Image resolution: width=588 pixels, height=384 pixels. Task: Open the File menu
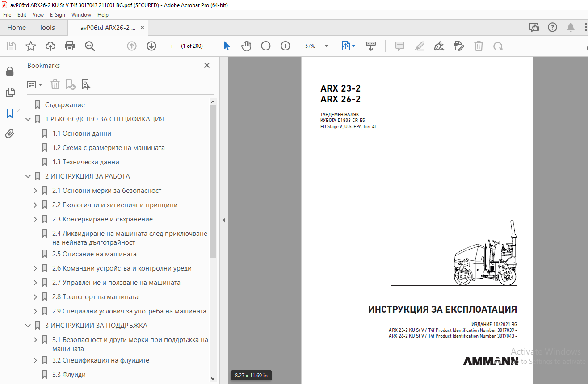pyautogui.click(x=7, y=15)
